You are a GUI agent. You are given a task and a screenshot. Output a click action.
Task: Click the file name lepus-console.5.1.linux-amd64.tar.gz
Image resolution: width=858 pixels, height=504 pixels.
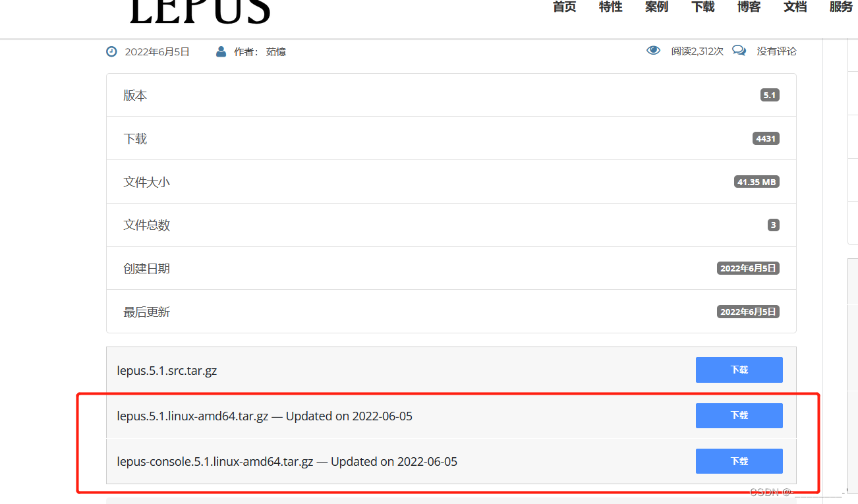tap(215, 461)
